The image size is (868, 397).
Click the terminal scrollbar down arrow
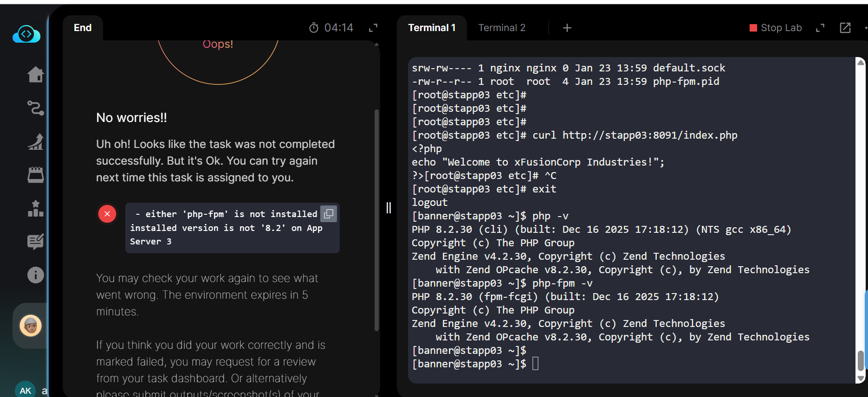click(861, 378)
